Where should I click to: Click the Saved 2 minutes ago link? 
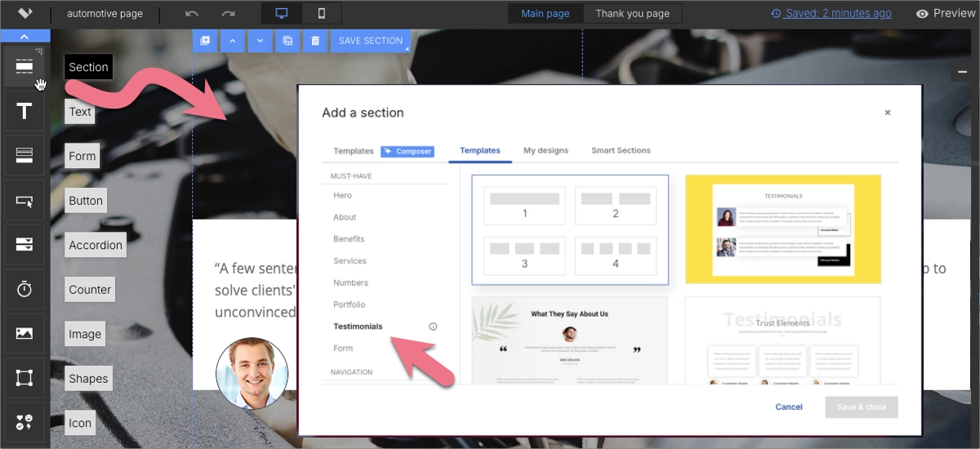pos(831,13)
